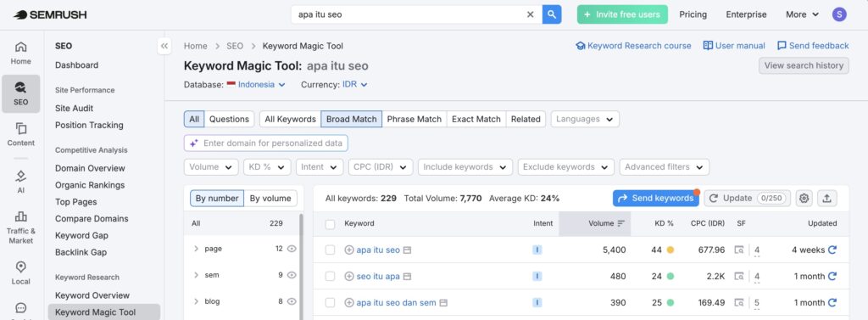
Task: Check the 'apa itu seo' row checkbox
Action: [x=330, y=250]
